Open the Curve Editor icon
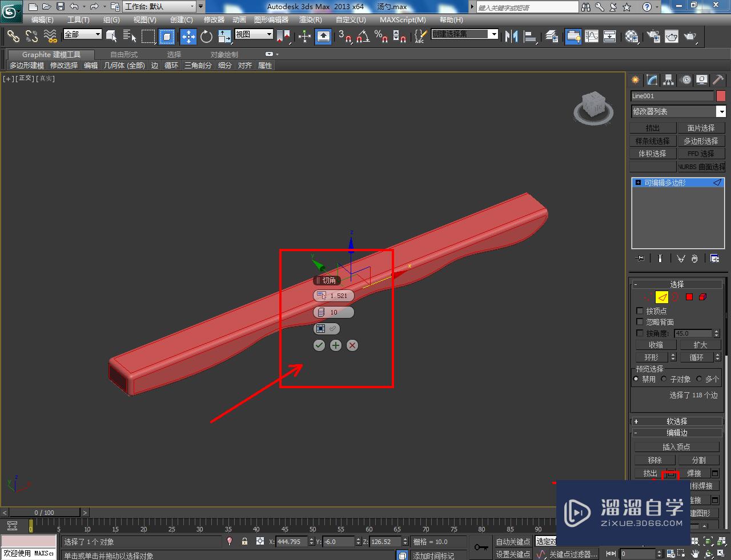 tap(592, 37)
